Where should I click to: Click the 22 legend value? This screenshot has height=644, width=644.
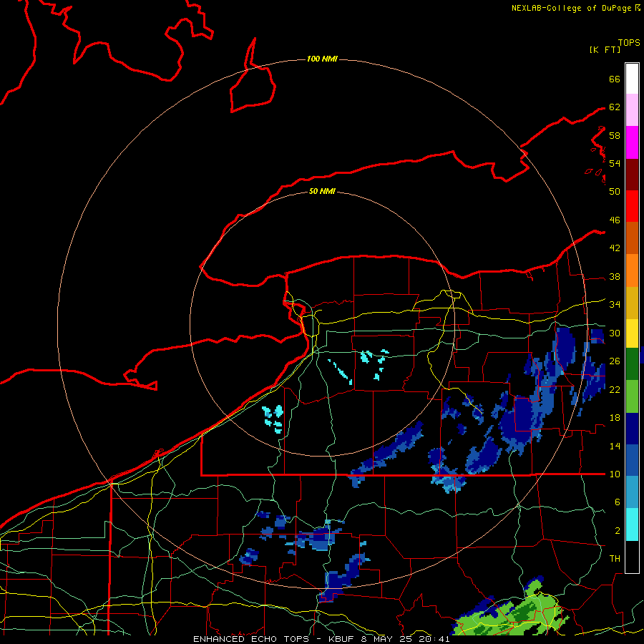pos(615,389)
